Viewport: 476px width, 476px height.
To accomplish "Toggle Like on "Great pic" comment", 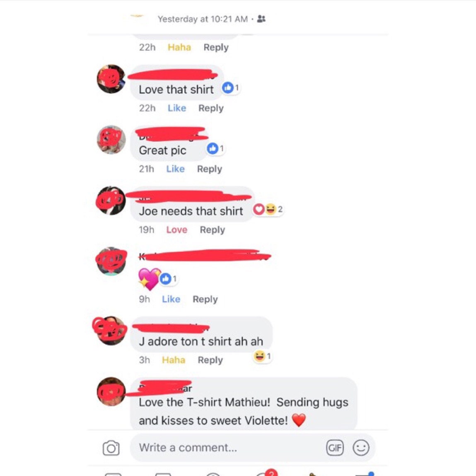I will [176, 169].
